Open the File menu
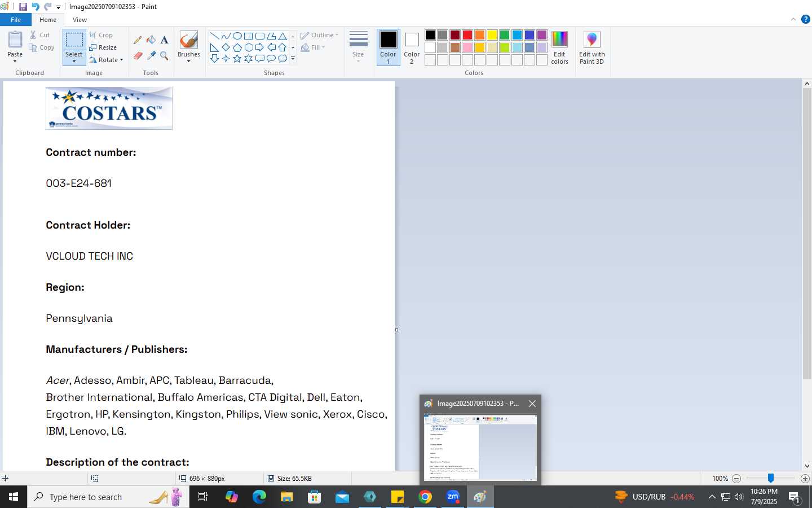 tap(16, 20)
